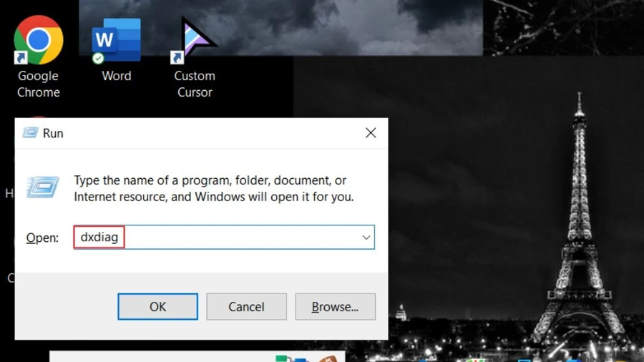The height and width of the screenshot is (362, 644).
Task: Click the small Run icon in title bar
Action: point(30,132)
